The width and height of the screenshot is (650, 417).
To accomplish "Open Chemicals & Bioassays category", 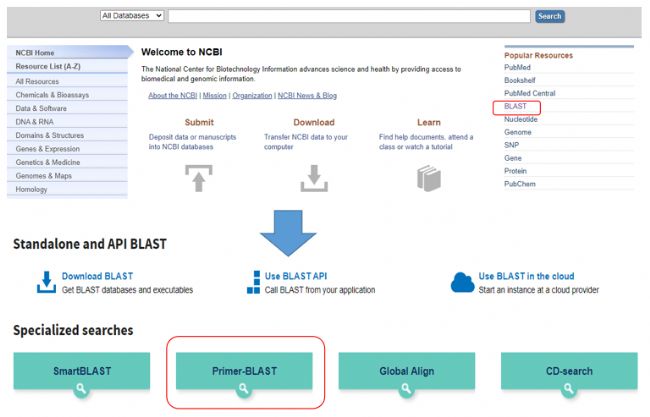I will tap(68, 95).
